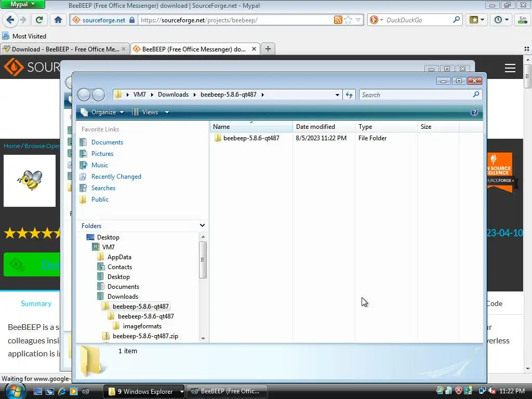This screenshot has width=532, height=399.
Task: Open Searches in Favorite Links
Action: tap(103, 188)
